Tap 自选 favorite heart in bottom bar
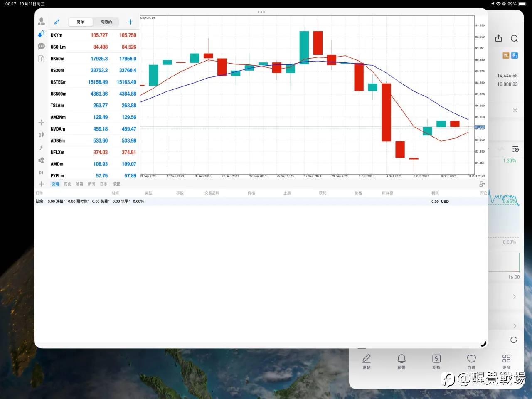Image resolution: width=532 pixels, height=399 pixels. pos(471,362)
